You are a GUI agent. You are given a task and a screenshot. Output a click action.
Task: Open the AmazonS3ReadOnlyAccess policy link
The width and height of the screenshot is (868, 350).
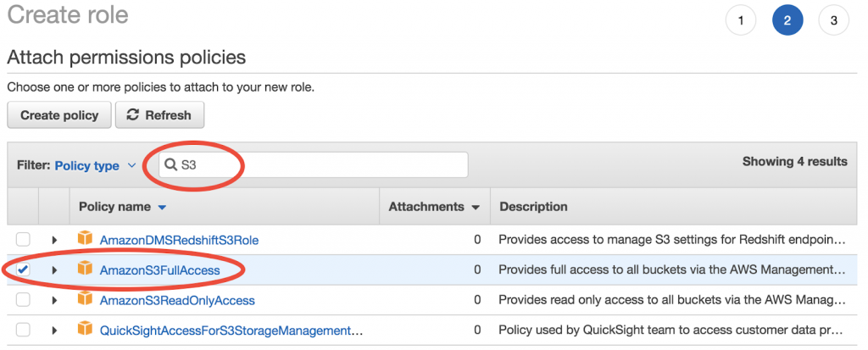tap(177, 301)
